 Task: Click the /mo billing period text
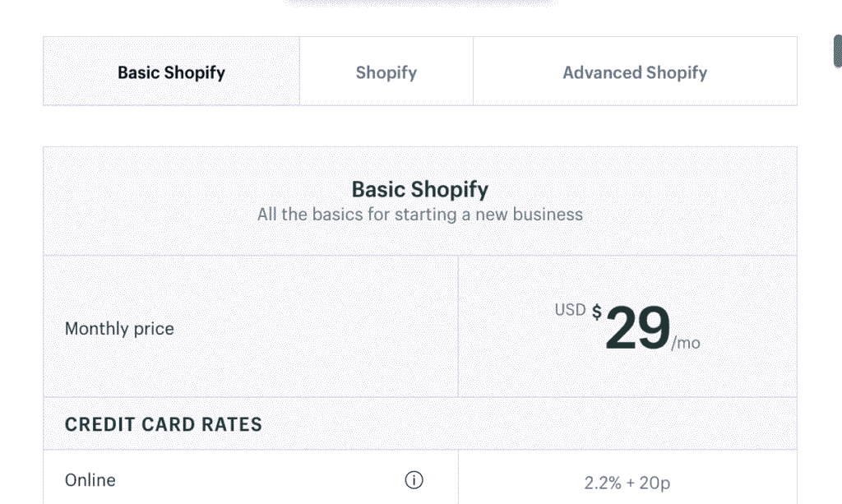coord(686,343)
